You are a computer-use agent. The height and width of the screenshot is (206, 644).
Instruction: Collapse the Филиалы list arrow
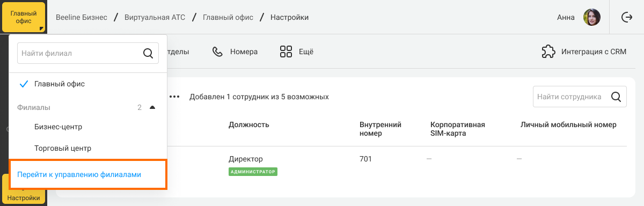pyautogui.click(x=152, y=108)
